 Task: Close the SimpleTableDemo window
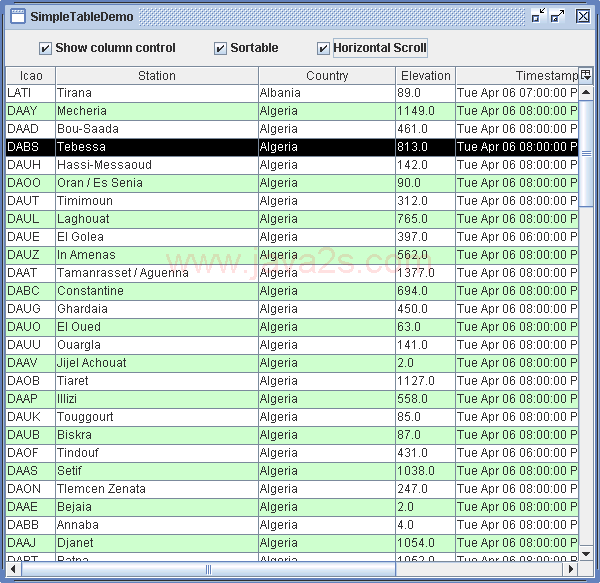[x=583, y=16]
